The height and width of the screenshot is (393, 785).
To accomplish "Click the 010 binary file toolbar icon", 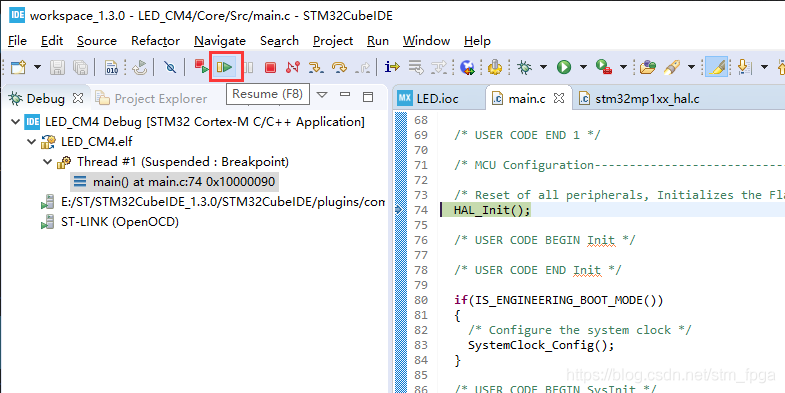I will (x=111, y=67).
